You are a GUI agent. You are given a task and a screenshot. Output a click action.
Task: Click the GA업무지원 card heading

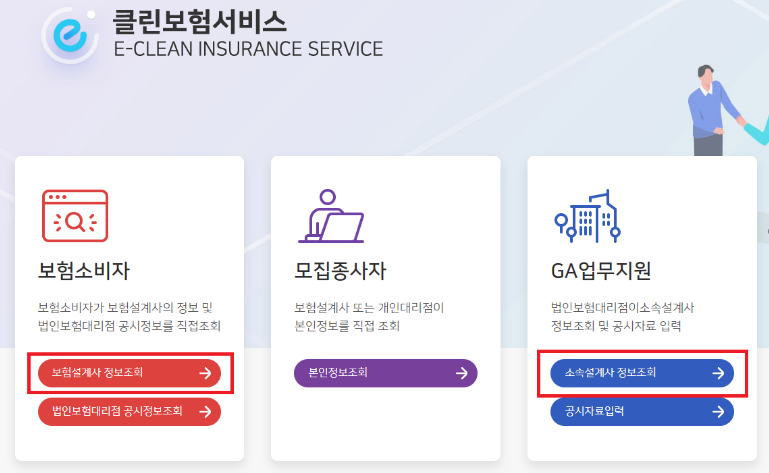click(x=600, y=271)
